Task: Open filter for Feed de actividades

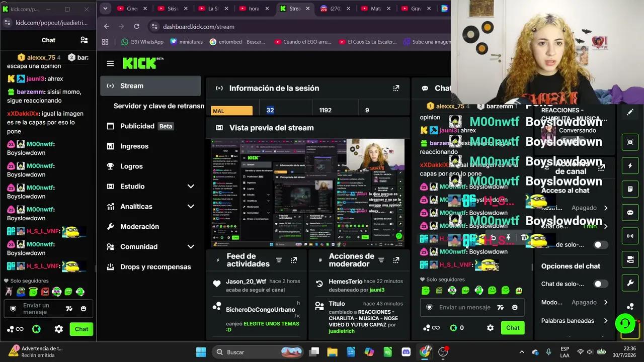Action: click(x=279, y=260)
